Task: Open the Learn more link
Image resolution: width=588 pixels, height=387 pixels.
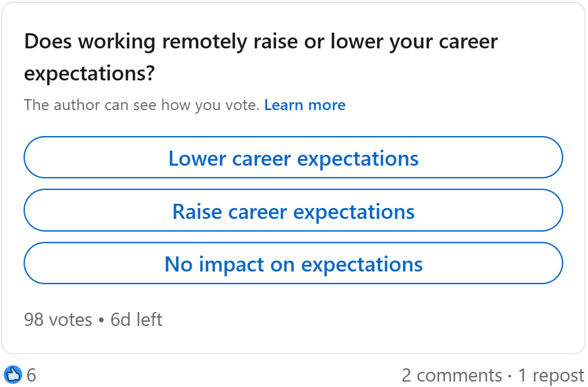Action: pos(305,105)
